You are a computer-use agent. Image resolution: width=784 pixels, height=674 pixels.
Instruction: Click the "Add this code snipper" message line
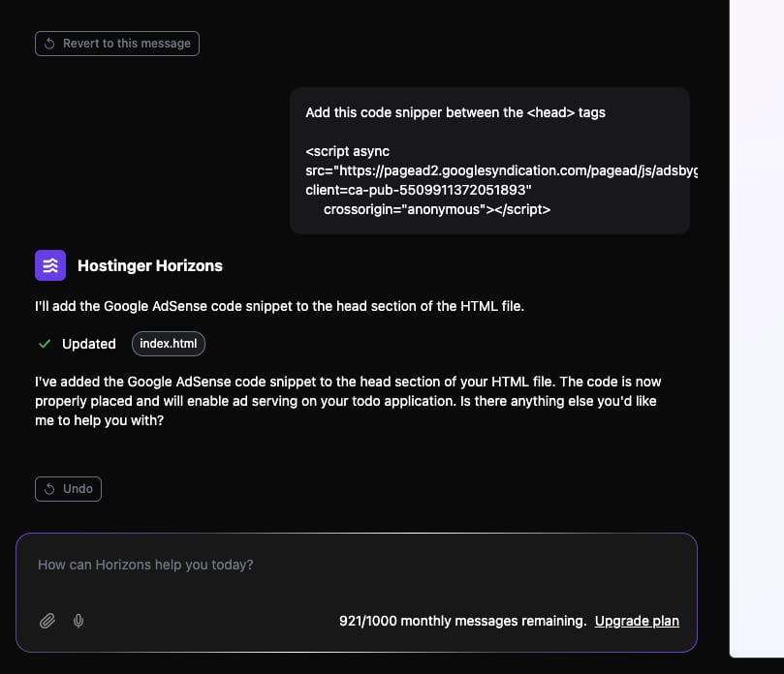pos(455,112)
